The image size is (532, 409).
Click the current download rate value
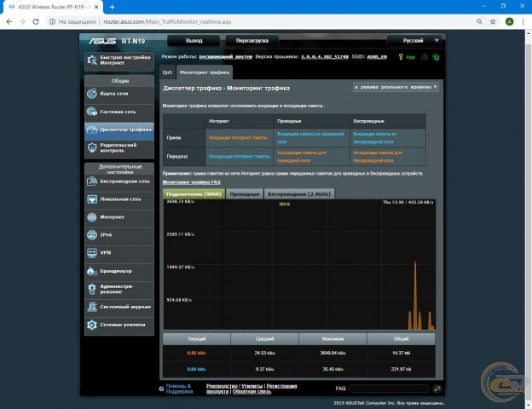click(196, 353)
